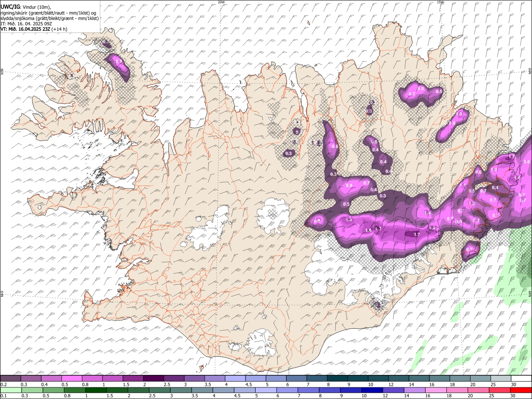The image size is (532, 399).
Task: Click the deep blue 10–12 rain legend swatch
Action: (x=372, y=390)
